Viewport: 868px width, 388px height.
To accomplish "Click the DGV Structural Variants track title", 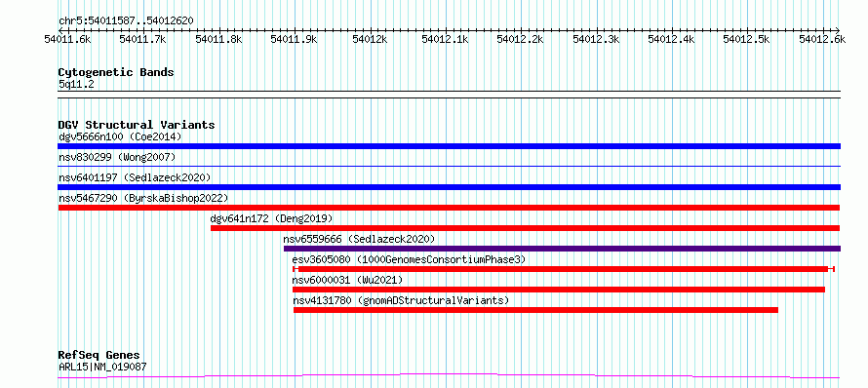I will pos(137,125).
